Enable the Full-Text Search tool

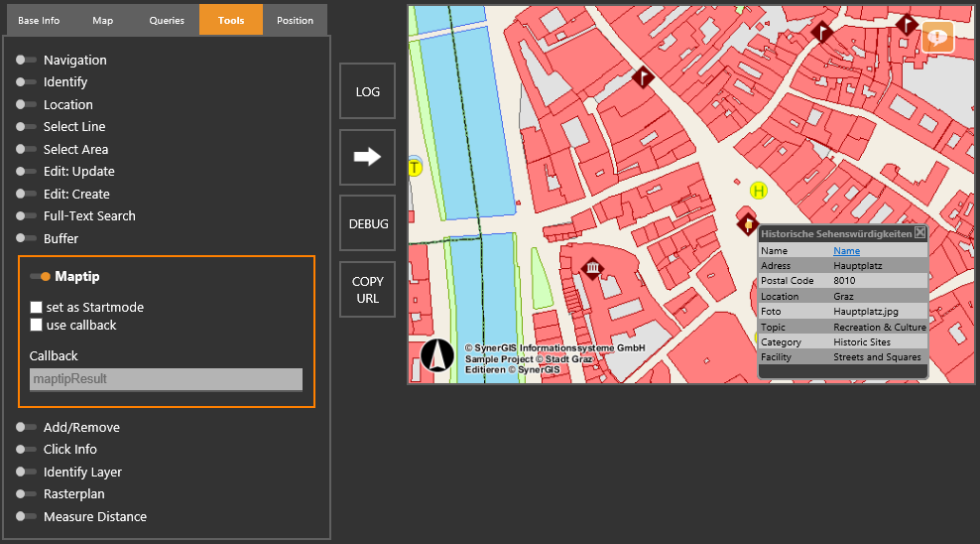tap(26, 215)
